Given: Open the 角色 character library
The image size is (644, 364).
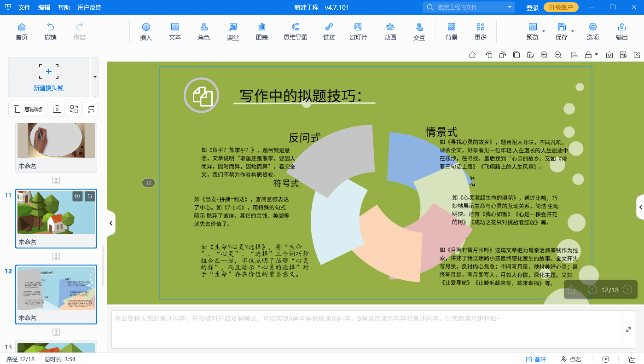Looking at the screenshot, I should click(204, 31).
